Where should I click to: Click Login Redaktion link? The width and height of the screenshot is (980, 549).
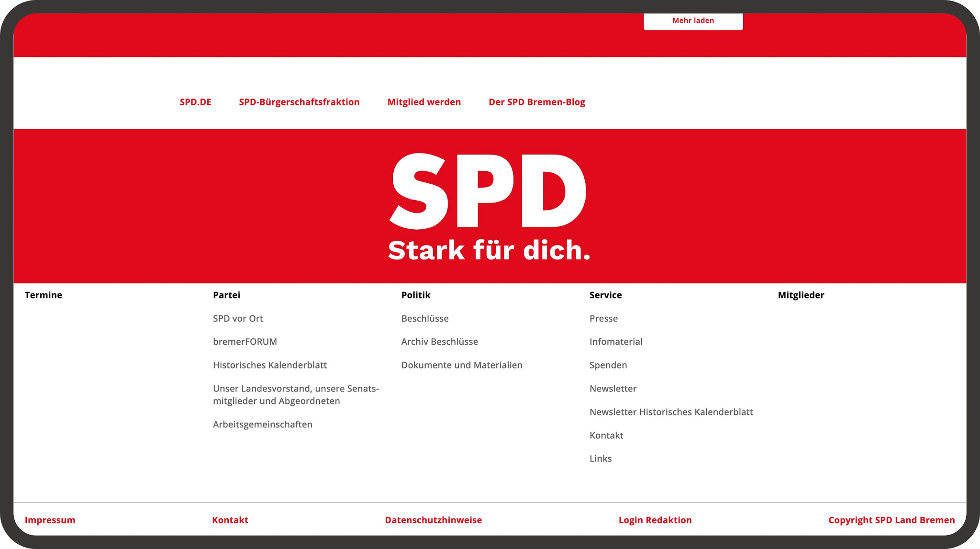[x=655, y=520]
